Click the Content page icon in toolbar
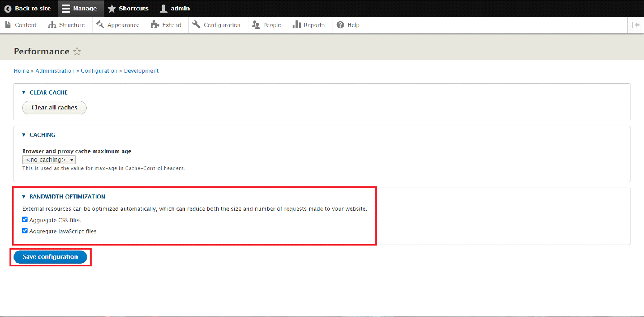 click(8, 25)
